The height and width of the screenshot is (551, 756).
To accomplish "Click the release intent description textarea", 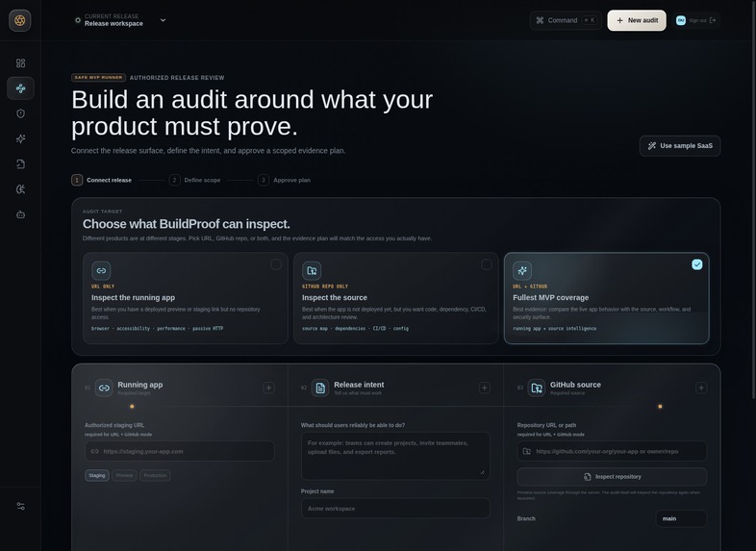I will 396,456.
